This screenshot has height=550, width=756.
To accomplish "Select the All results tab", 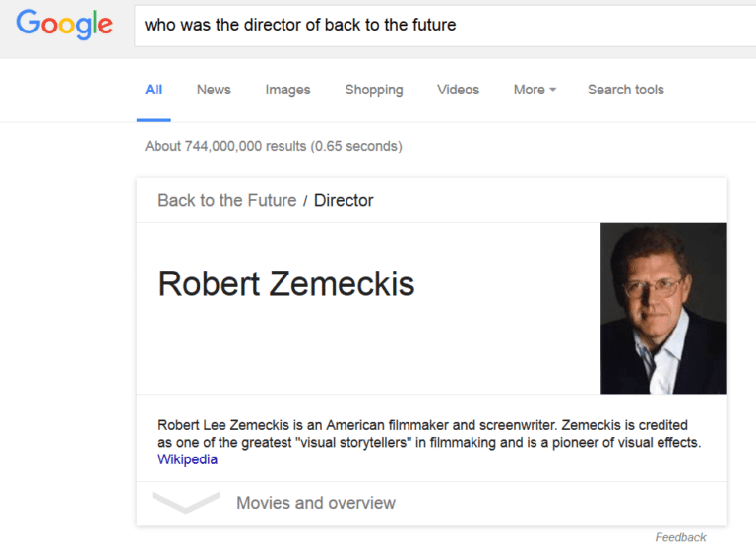I will click(154, 90).
